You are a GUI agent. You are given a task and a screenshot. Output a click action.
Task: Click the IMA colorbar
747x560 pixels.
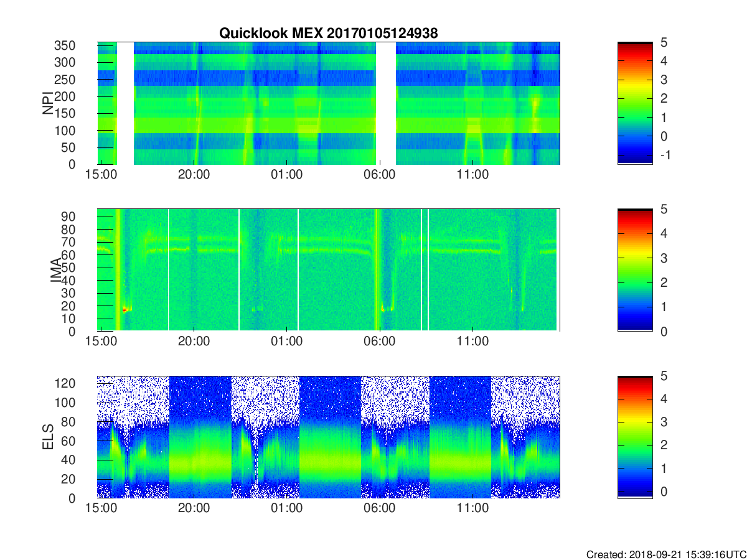coord(635,270)
